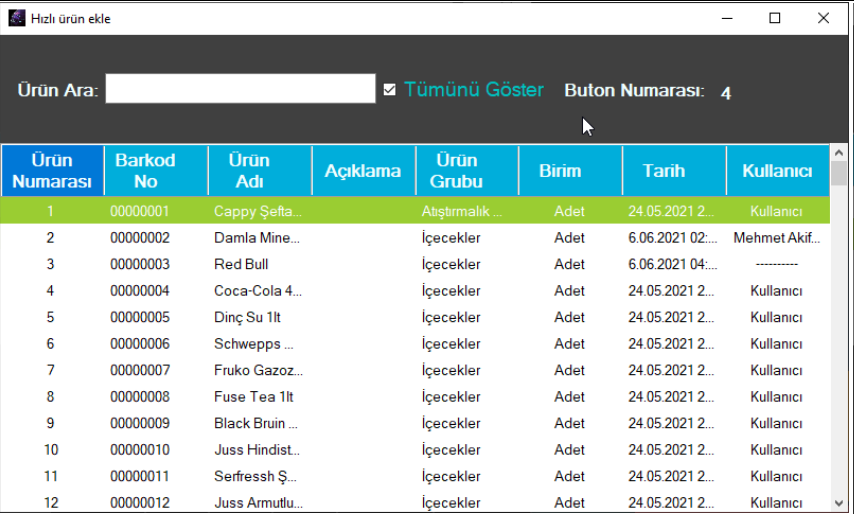
Task: Click the Ürün Ara search field
Action: (x=240, y=89)
